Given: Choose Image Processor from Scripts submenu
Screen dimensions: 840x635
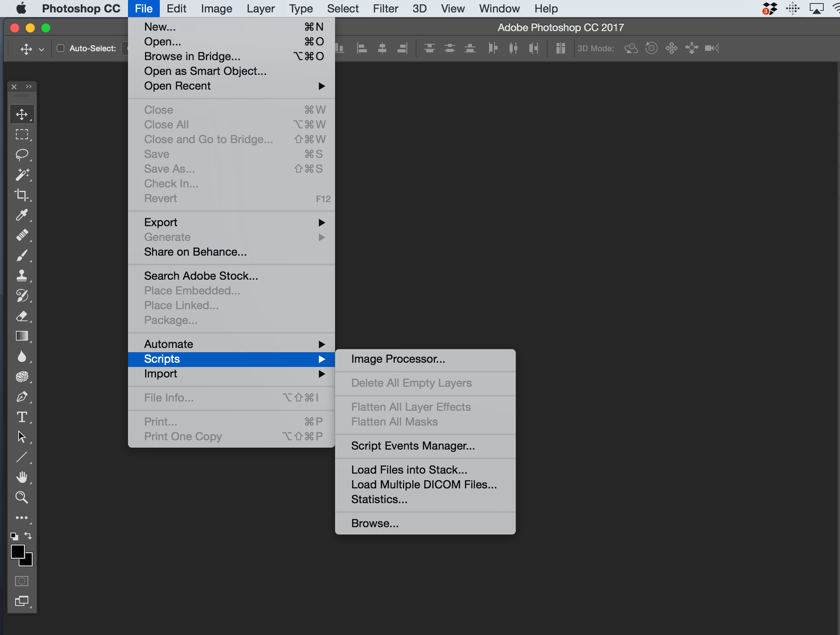Looking at the screenshot, I should click(x=398, y=359).
